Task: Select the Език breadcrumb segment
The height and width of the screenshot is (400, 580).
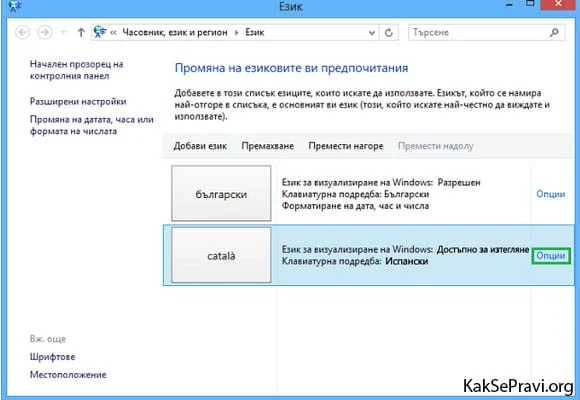Action: [254, 33]
